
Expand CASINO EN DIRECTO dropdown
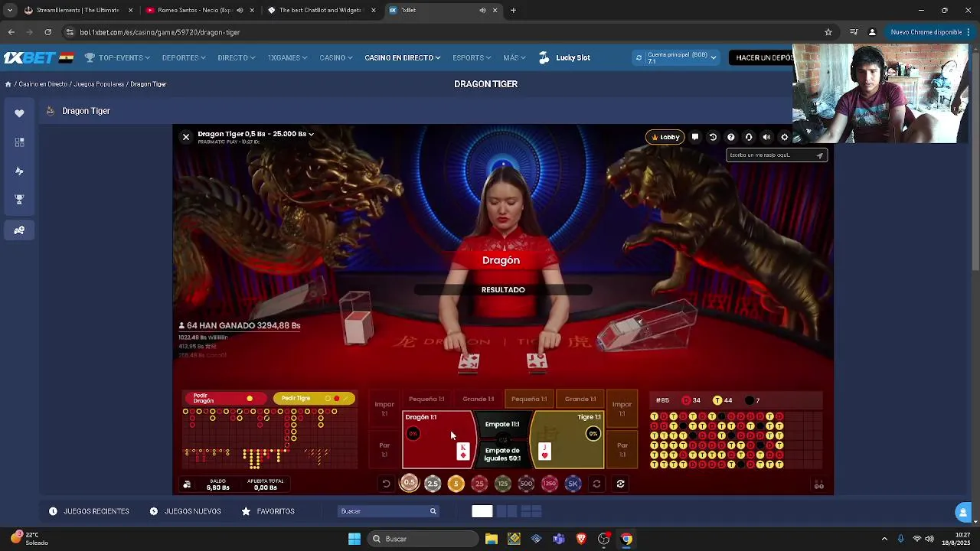point(403,57)
